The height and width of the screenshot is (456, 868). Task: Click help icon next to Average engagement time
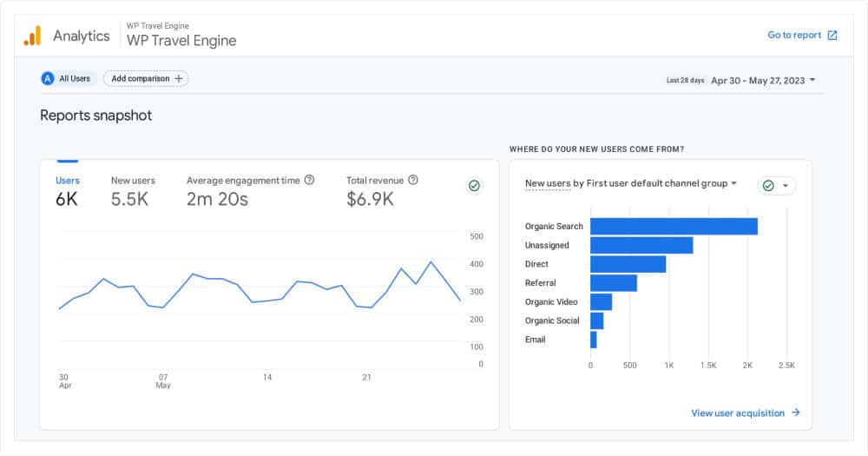(309, 181)
